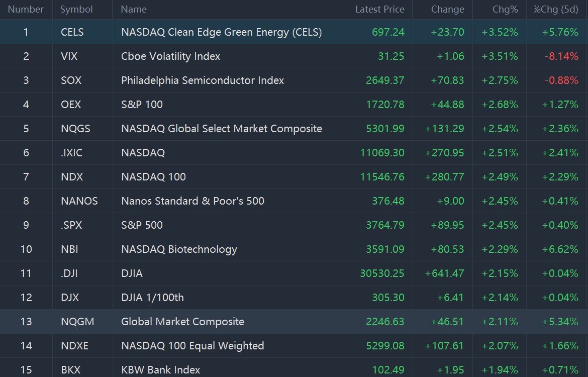588x377 pixels.
Task: Select NASDAQ Global Select Market Composite
Action: coord(221,129)
